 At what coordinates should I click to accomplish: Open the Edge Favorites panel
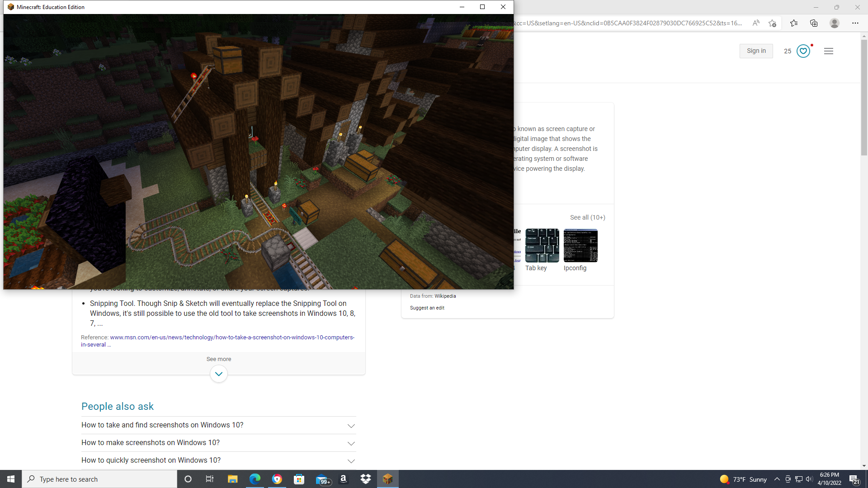click(x=794, y=23)
